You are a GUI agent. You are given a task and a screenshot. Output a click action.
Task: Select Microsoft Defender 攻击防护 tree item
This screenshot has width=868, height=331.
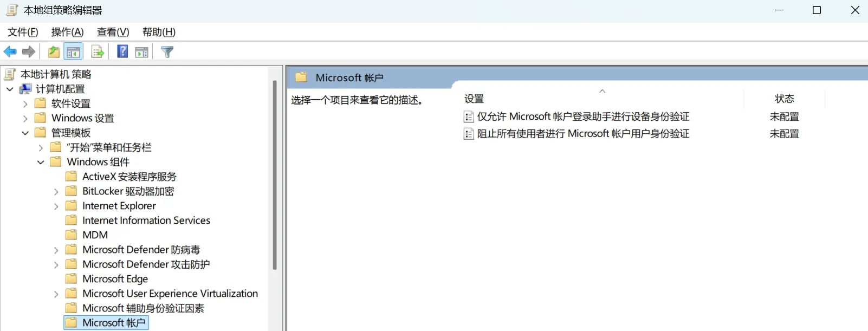(x=146, y=264)
